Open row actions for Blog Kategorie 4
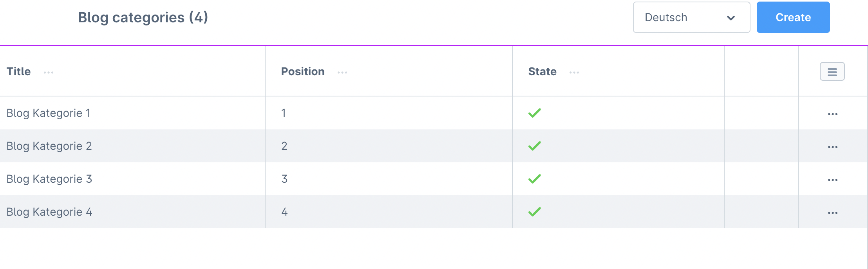The width and height of the screenshot is (868, 269). [x=832, y=213]
